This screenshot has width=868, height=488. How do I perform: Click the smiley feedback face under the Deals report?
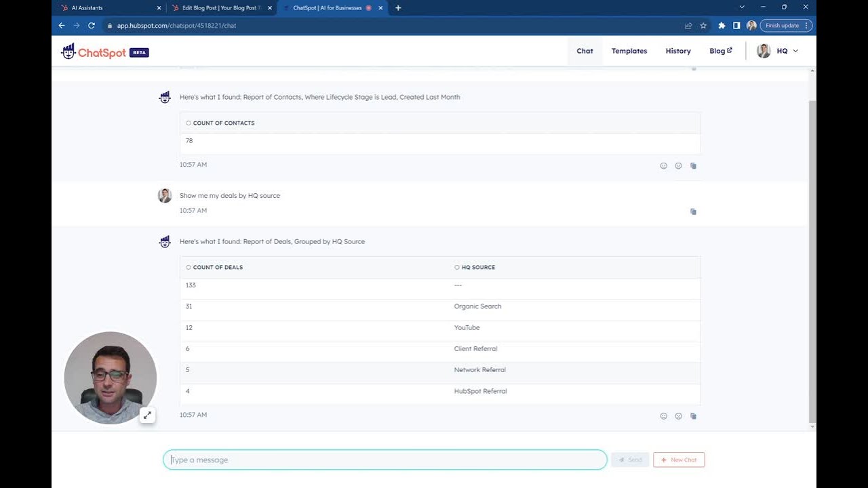[663, 416]
